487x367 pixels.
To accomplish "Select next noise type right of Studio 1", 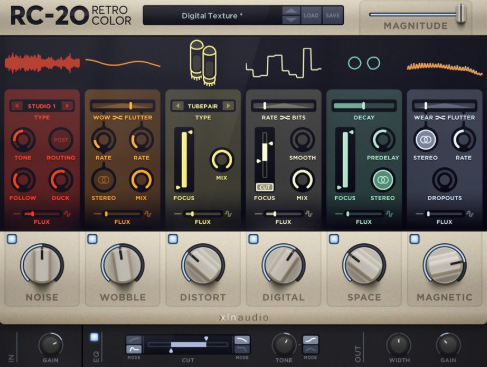I will pos(67,106).
